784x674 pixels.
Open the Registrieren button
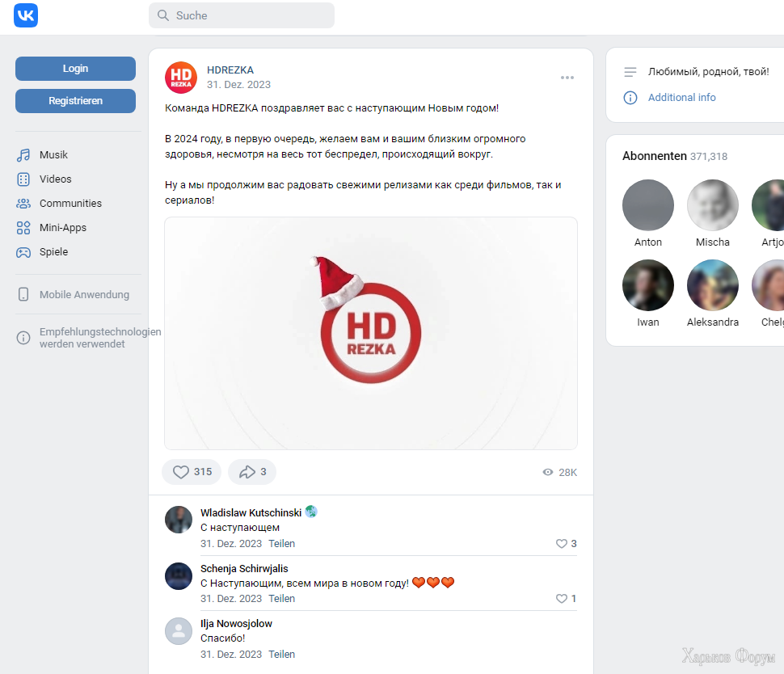(x=75, y=101)
